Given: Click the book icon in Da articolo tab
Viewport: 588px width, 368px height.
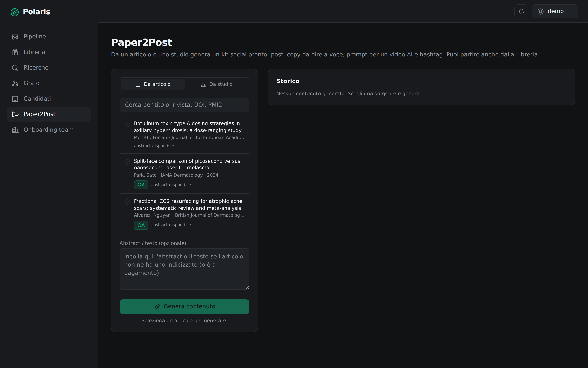Looking at the screenshot, I should pos(138,84).
